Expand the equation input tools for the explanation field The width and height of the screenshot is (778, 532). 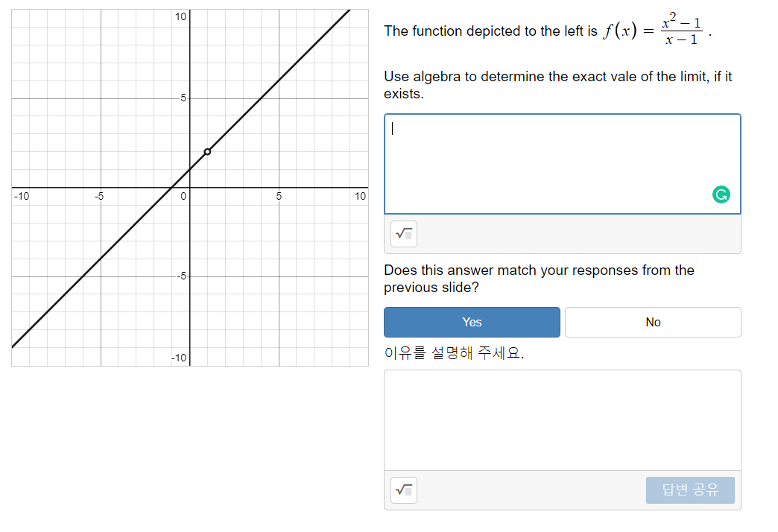tap(403, 490)
